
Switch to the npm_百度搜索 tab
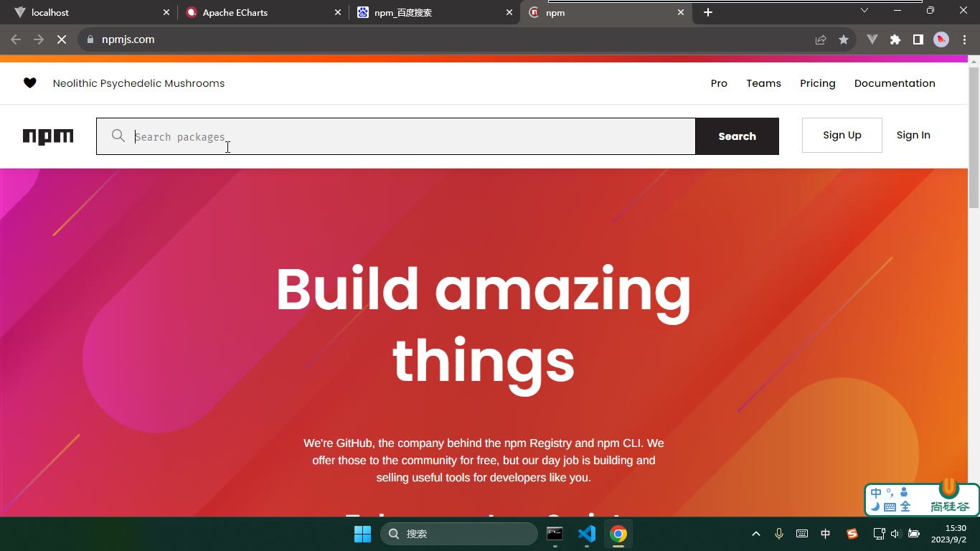435,12
